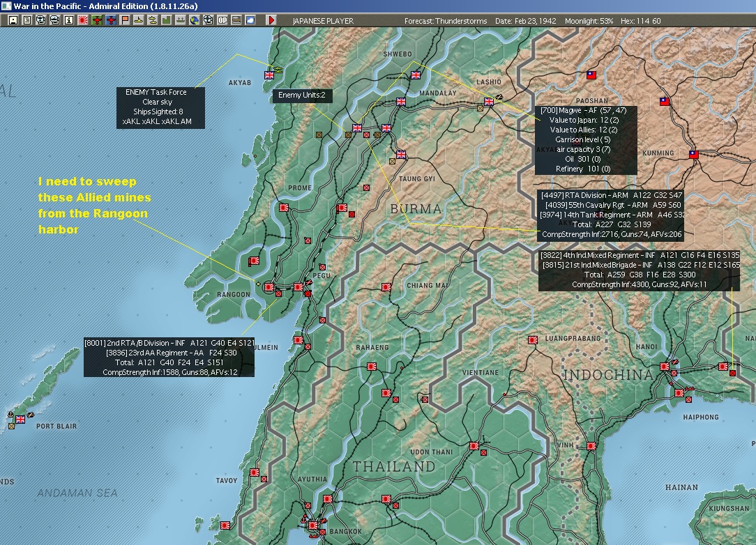The height and width of the screenshot is (545, 756).
Task: Select the Japanese flag base at Rangoon
Action: (x=269, y=287)
